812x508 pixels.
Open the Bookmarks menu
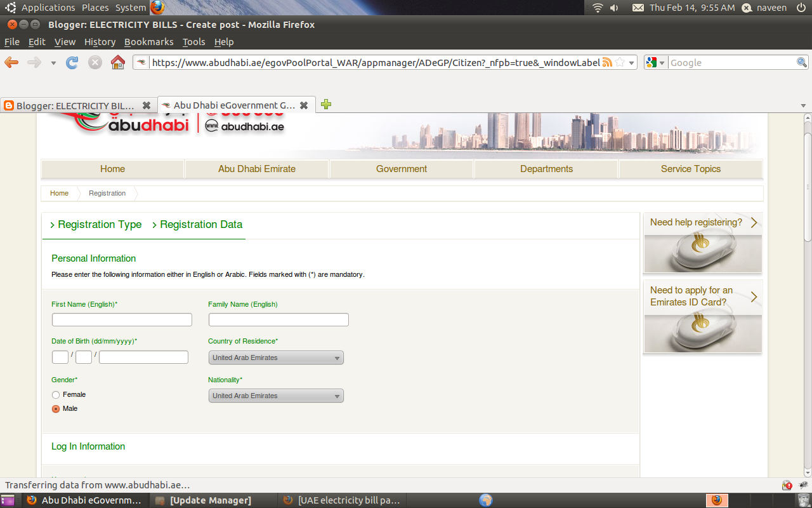pos(148,42)
